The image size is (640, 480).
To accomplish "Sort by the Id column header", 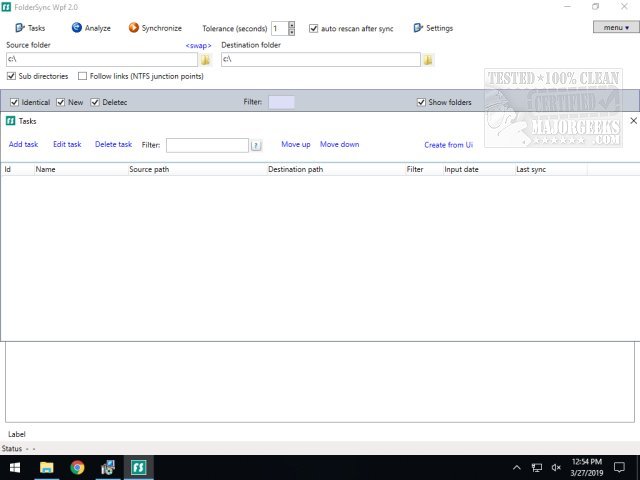I will (18, 169).
